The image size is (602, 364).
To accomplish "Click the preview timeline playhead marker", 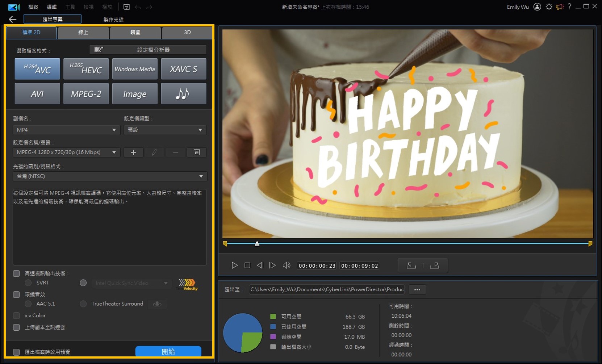I will coord(257,244).
